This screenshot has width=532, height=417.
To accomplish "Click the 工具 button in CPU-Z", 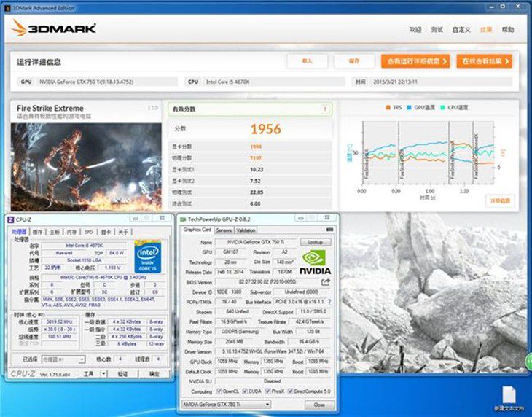I will click(88, 373).
